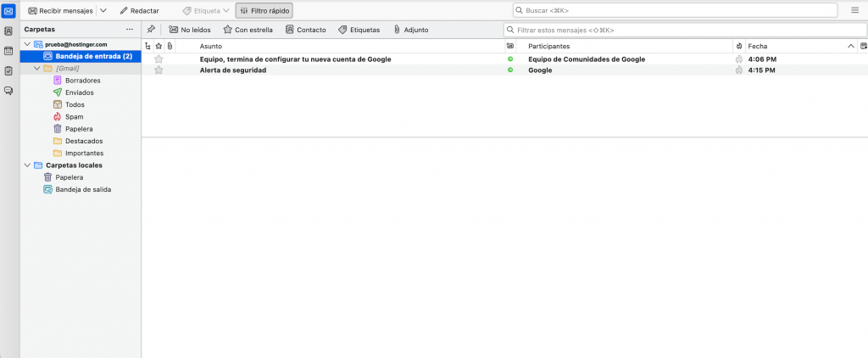Viewport: 868px width, 358px height.
Task: Toggle Etiquetas filter
Action: coord(359,30)
